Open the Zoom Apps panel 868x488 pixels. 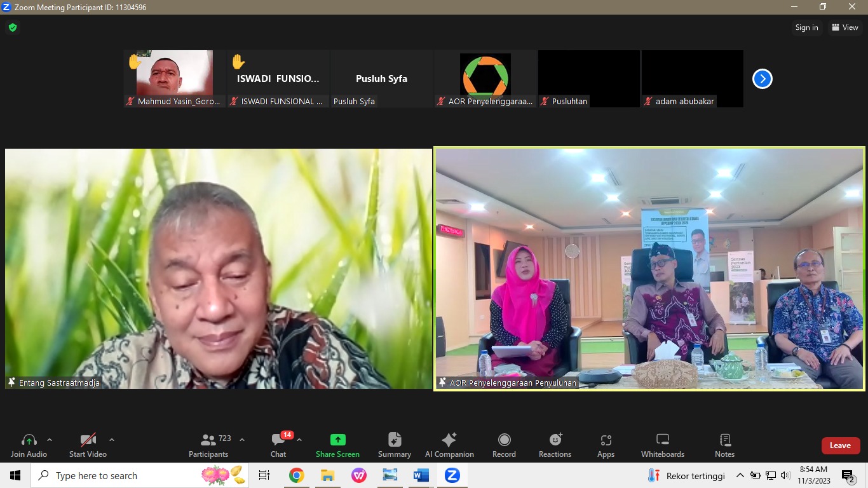(x=606, y=444)
